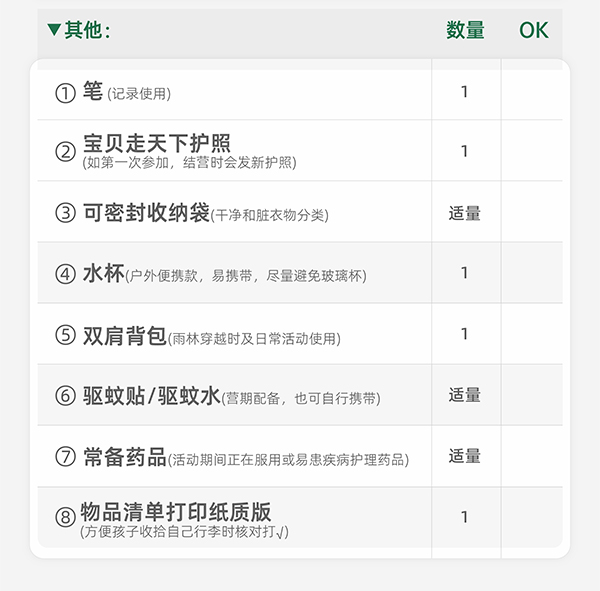
Task: Click circled number 3 icon for 收纳袋
Action: pyautogui.click(x=65, y=213)
